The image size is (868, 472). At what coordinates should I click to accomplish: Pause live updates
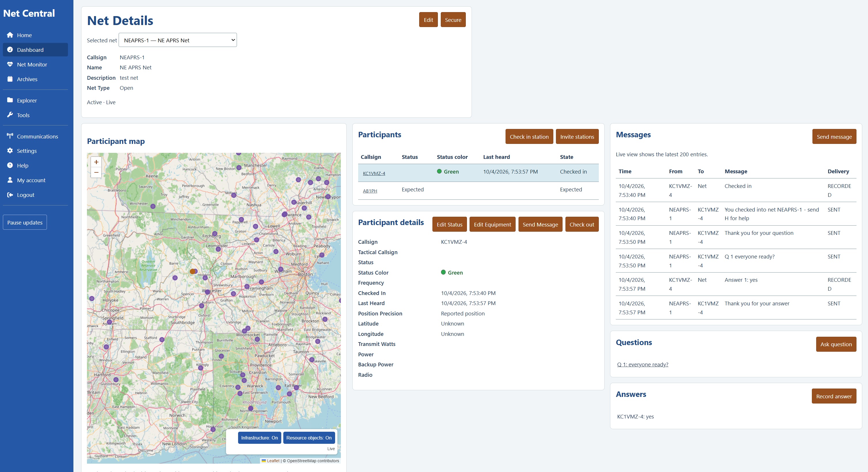[x=25, y=222]
